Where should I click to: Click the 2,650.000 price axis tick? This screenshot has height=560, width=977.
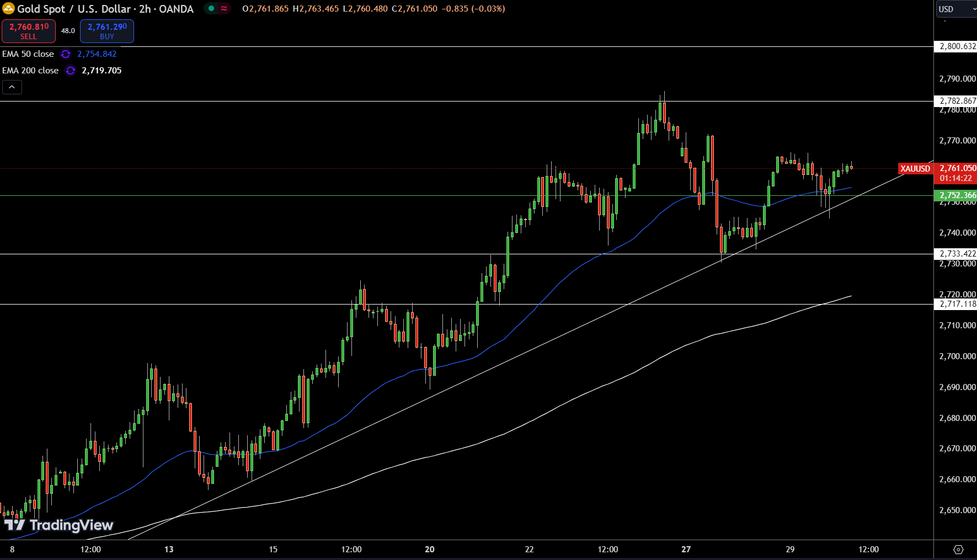958,510
